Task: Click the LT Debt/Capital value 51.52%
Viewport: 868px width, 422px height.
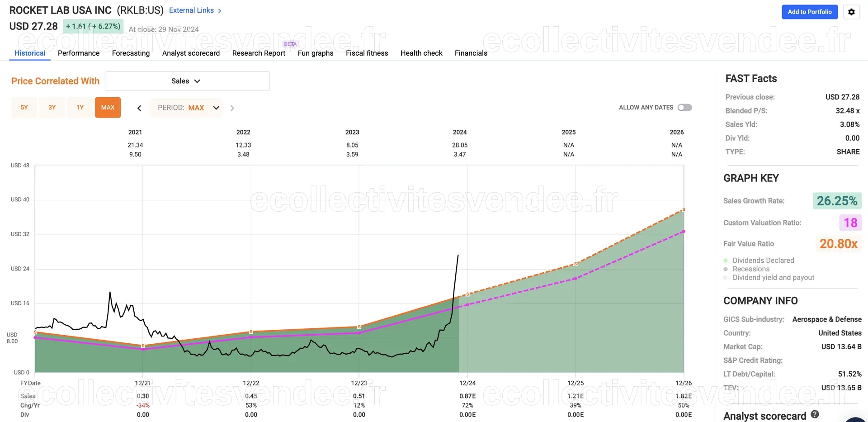Action: [x=849, y=374]
